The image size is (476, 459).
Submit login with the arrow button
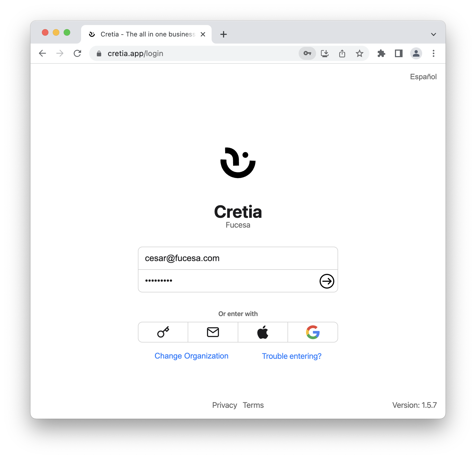[327, 281]
